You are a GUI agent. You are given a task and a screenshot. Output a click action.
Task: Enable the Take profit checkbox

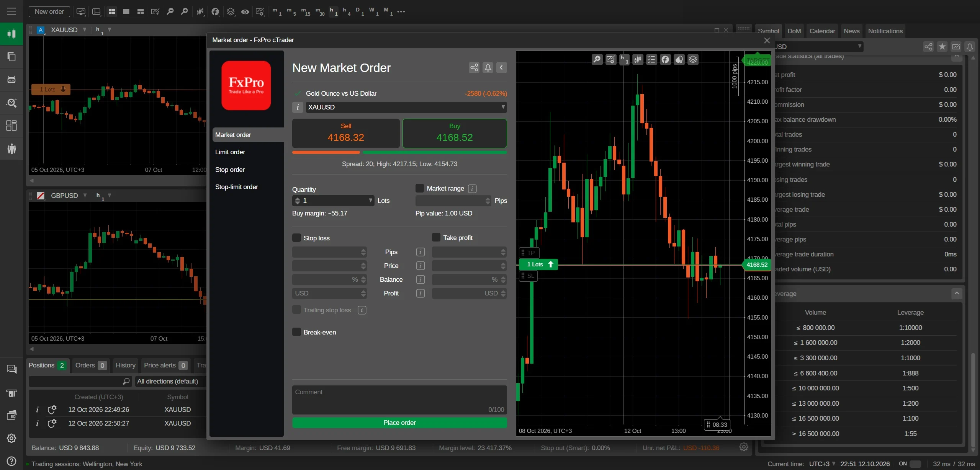tap(436, 237)
